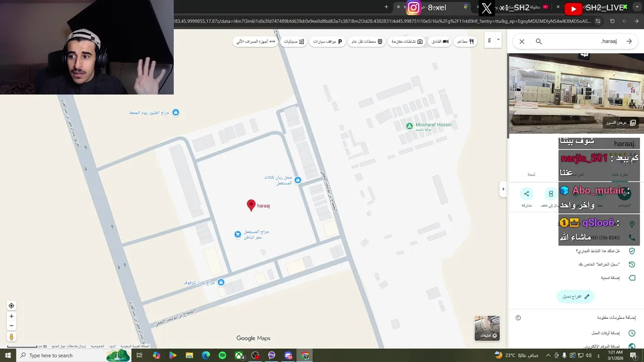644x362 pixels.
Task: Click the my location target button
Action: click(x=12, y=306)
